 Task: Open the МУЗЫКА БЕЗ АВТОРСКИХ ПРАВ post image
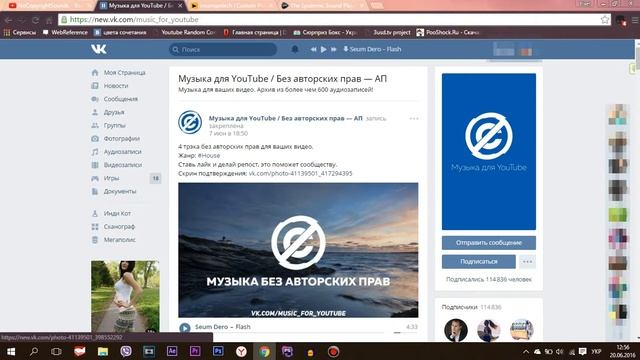tap(298, 250)
